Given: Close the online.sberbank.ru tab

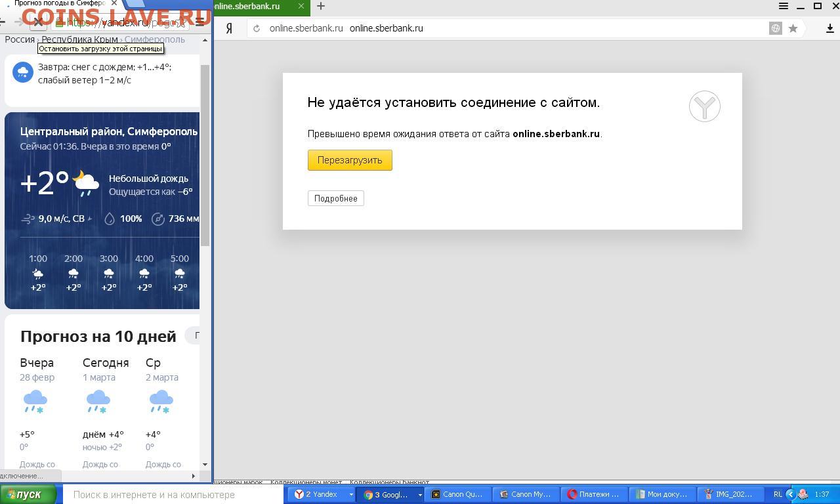Looking at the screenshot, I should [x=302, y=6].
